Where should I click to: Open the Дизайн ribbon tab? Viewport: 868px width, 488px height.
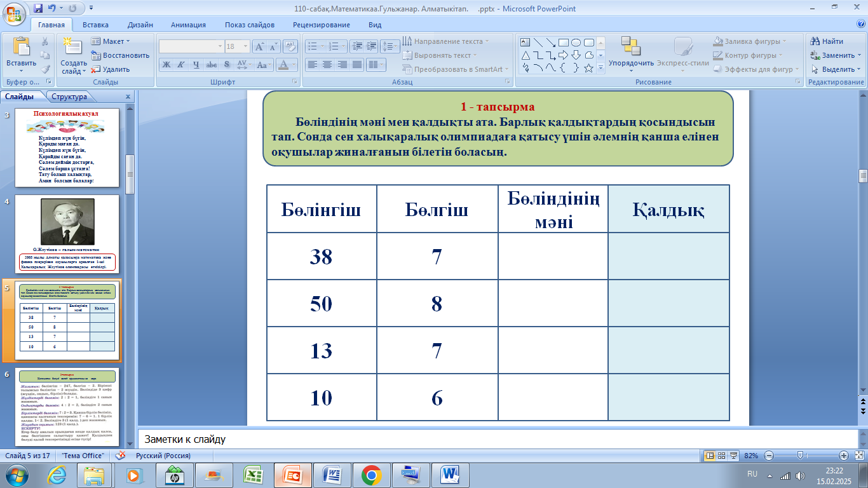[x=140, y=25]
